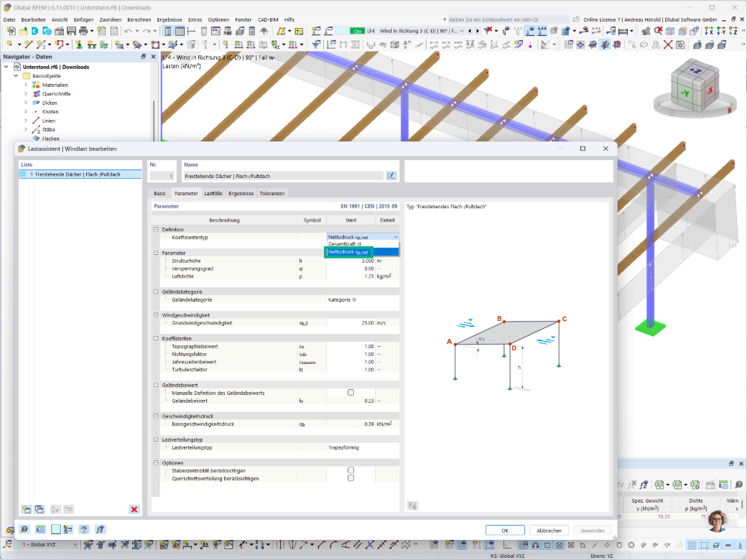Click Stäbe in the Navigator tree

49,129
